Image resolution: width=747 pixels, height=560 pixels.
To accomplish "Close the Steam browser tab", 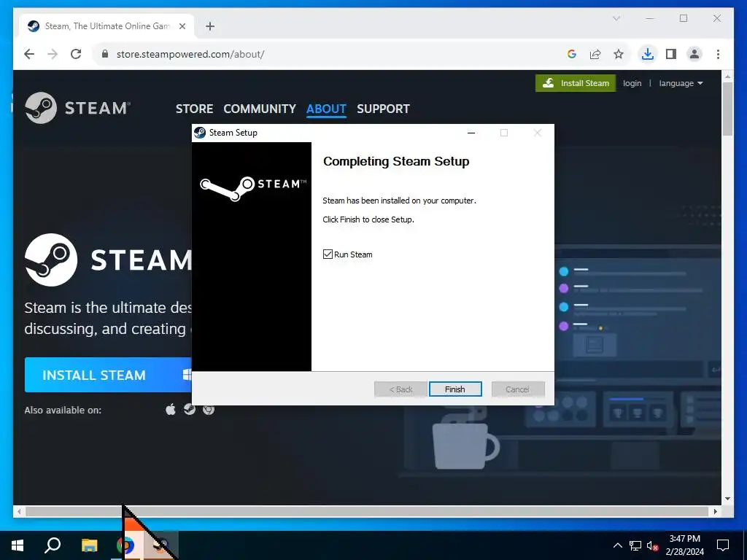I will [182, 26].
